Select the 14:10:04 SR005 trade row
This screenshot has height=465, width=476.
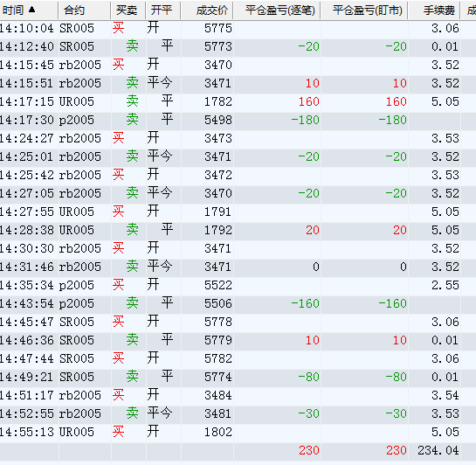238,29
